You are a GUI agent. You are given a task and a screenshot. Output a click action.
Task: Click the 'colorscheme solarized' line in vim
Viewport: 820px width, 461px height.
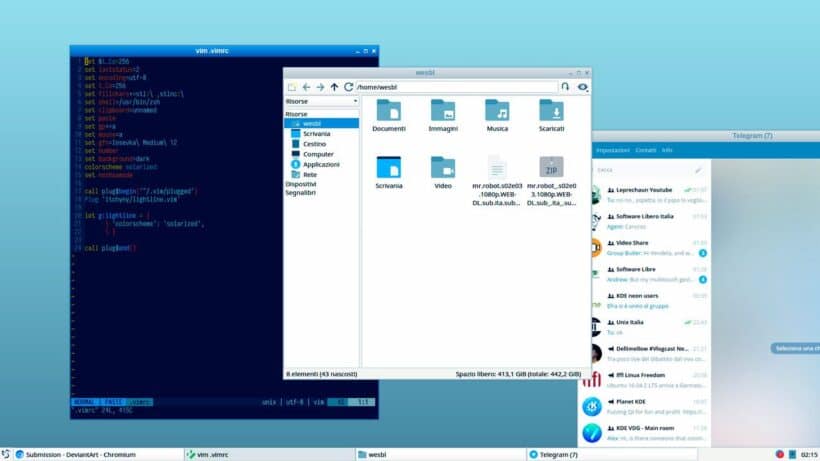click(x=121, y=167)
